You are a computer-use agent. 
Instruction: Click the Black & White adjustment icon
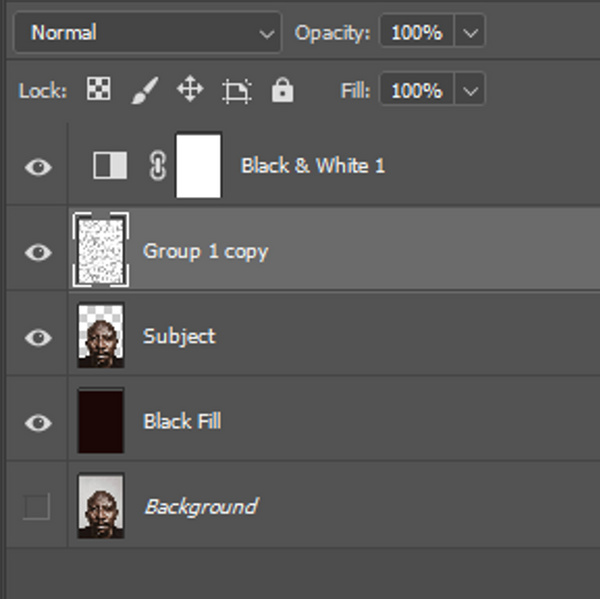coord(110,166)
